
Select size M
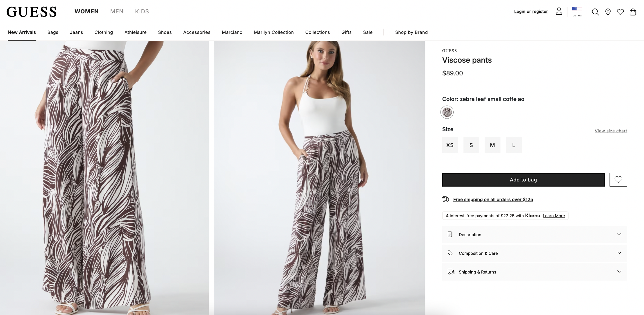pos(492,145)
